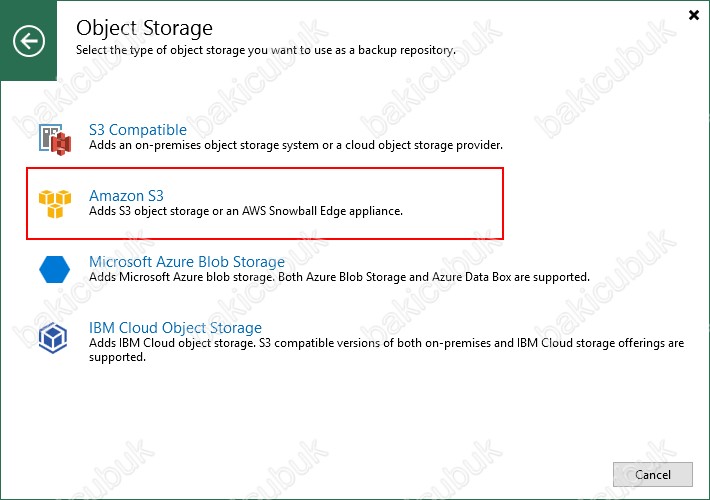
Task: Click the IBM Cloud Object Storage icon
Action: 54,337
